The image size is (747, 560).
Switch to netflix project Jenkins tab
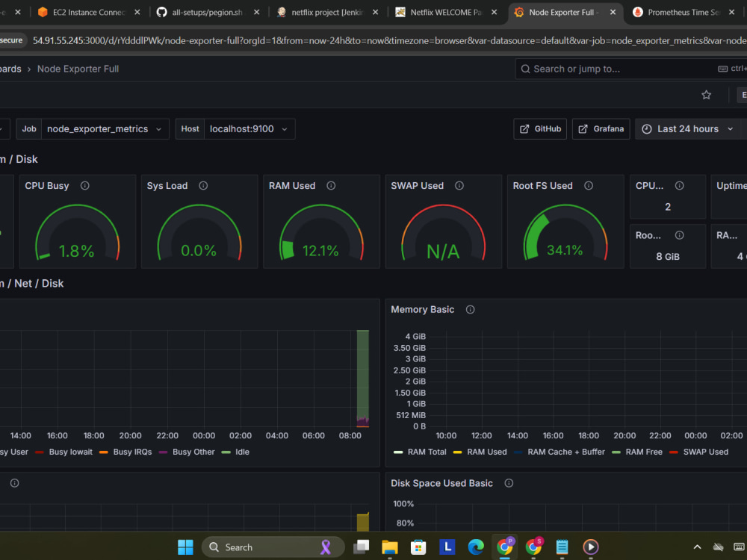(327, 13)
